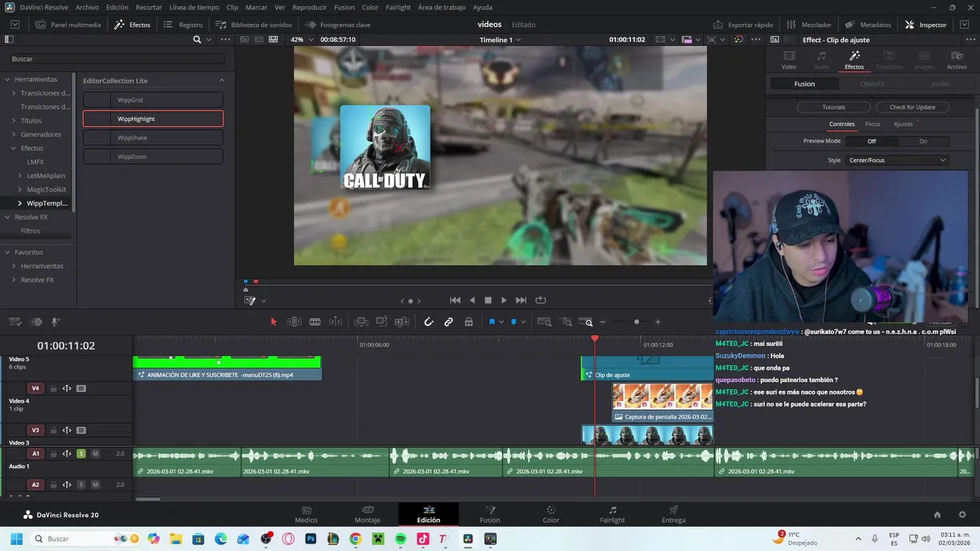This screenshot has height=551, width=980.
Task: Toggle the position lock padlock icon
Action: pyautogui.click(x=469, y=322)
